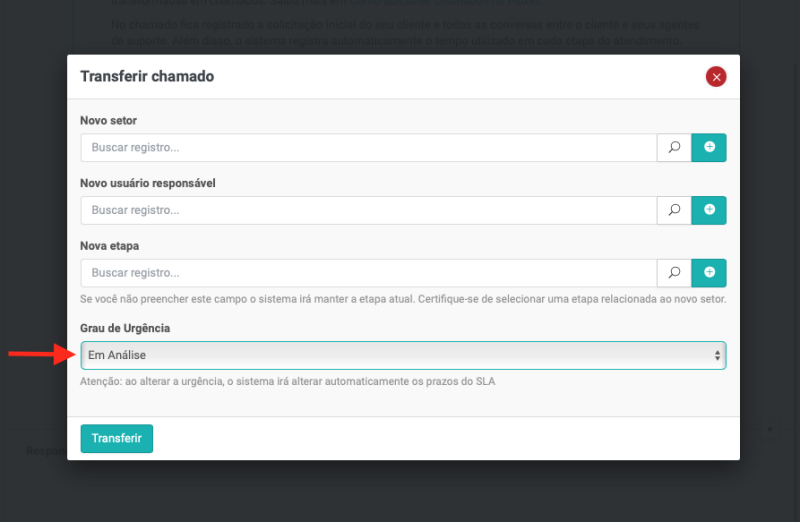The height and width of the screenshot is (522, 800).
Task: Click the Novo setor label
Action: pyautogui.click(x=108, y=121)
